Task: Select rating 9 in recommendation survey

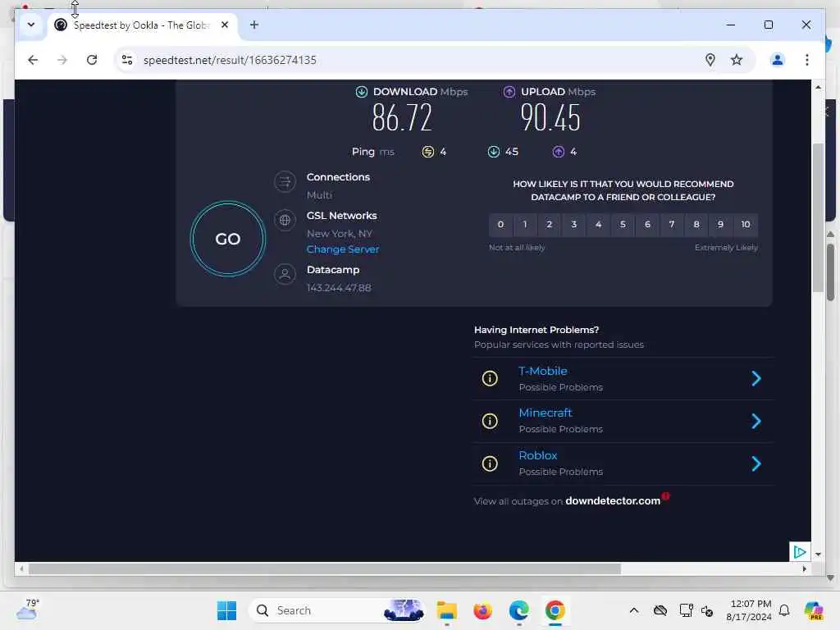Action: [x=720, y=225]
